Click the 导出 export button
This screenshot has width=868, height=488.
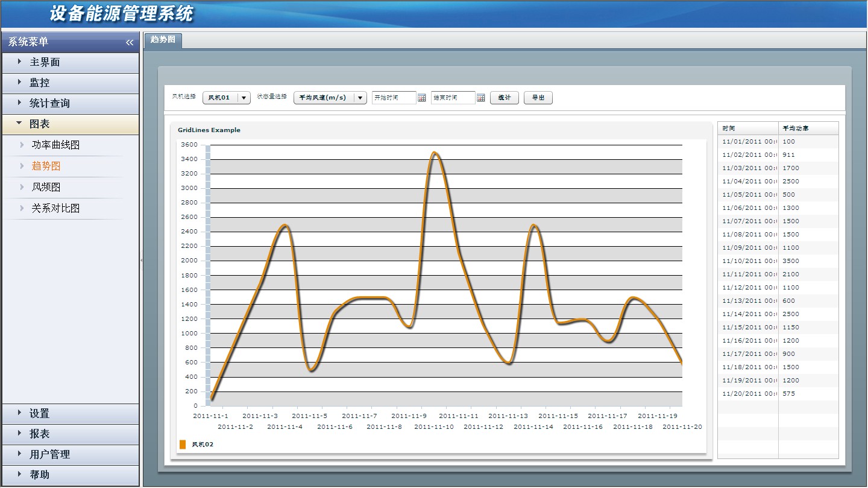[x=538, y=98]
